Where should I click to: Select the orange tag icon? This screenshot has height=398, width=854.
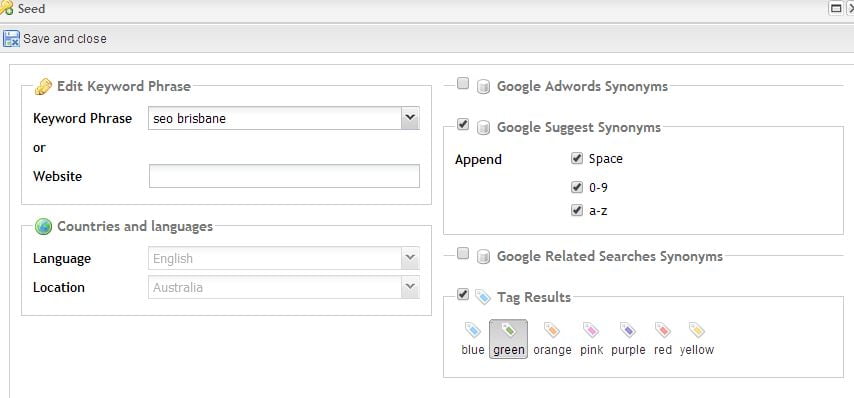552,330
